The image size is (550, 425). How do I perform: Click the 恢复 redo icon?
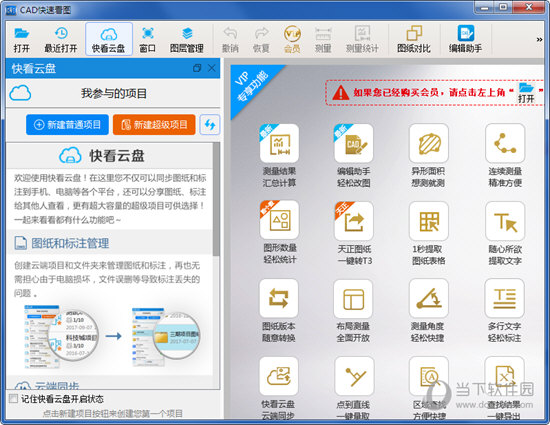pos(261,40)
